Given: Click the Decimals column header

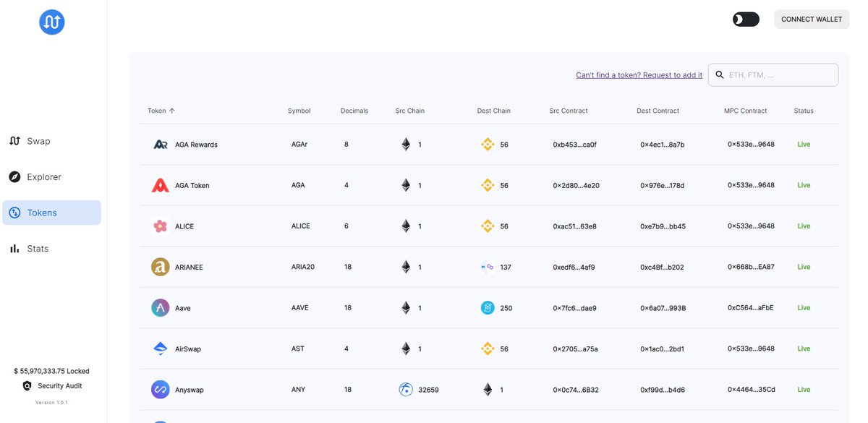Looking at the screenshot, I should pos(354,111).
